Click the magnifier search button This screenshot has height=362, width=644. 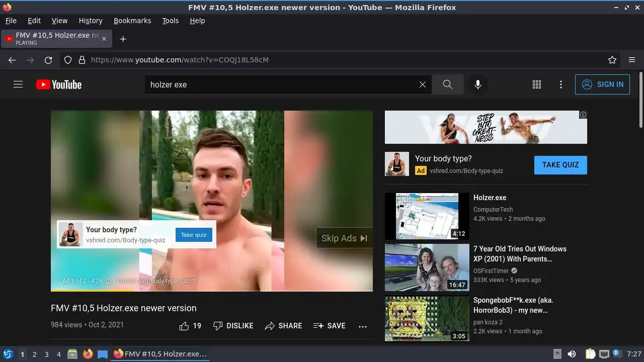pos(447,84)
